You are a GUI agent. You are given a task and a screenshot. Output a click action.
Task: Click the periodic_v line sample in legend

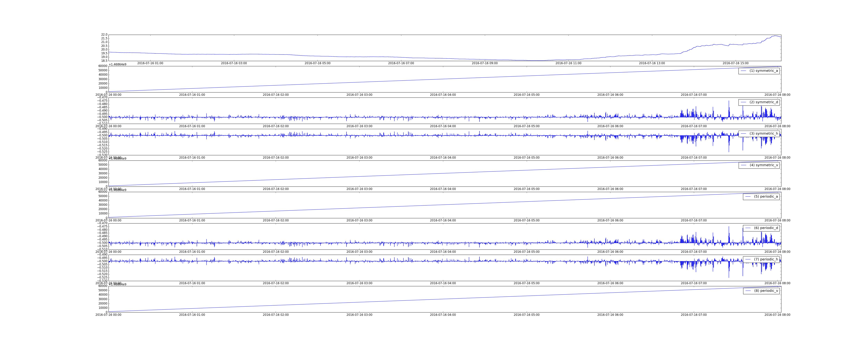click(748, 291)
